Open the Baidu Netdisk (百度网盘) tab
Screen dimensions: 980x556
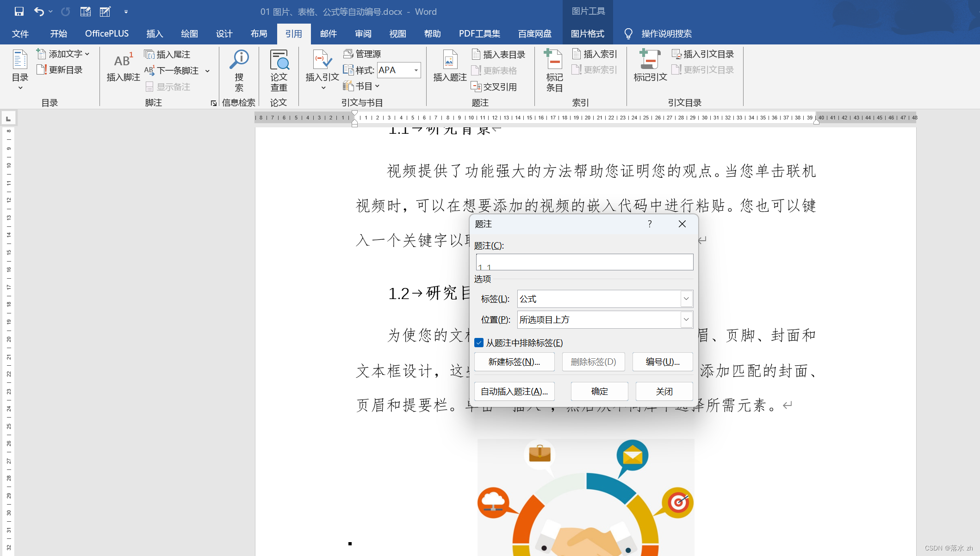tap(535, 34)
